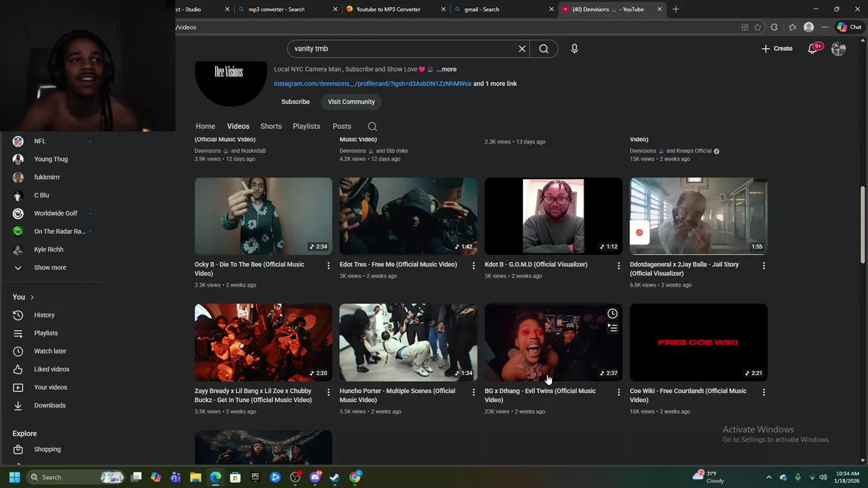Open File Explorer from the taskbar
The height and width of the screenshot is (488, 868).
195,477
